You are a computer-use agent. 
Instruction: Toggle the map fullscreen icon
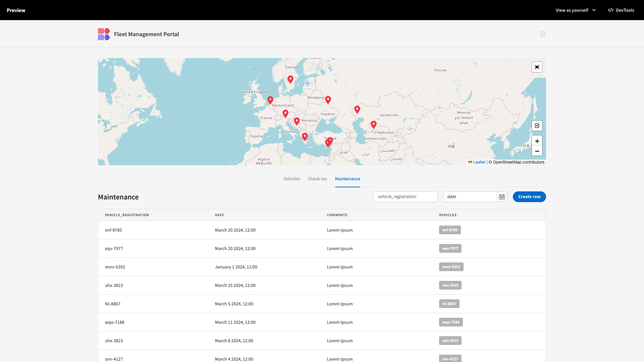[537, 67]
